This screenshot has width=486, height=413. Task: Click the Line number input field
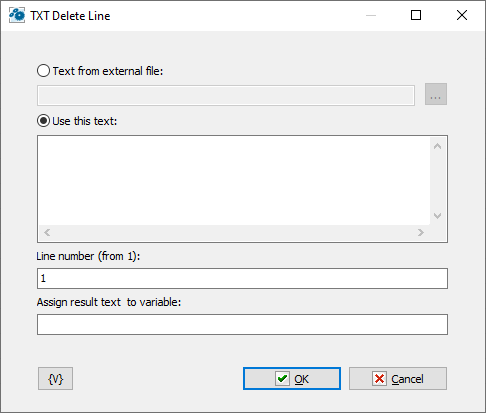click(242, 278)
